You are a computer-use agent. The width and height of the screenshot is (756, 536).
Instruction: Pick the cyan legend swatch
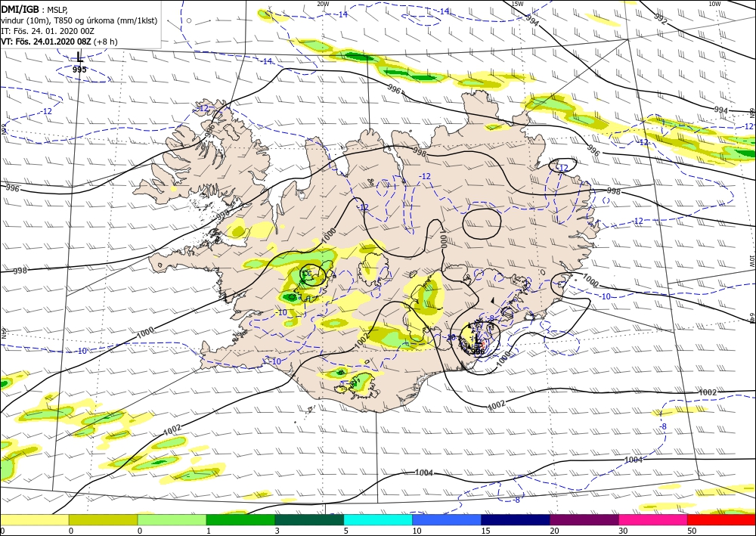(x=378, y=520)
